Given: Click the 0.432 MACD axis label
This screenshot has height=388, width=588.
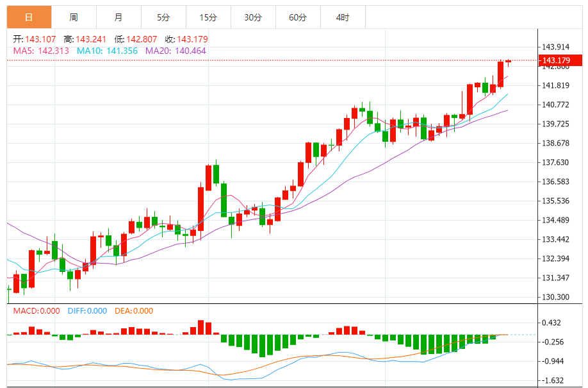Looking at the screenshot, I should [551, 323].
